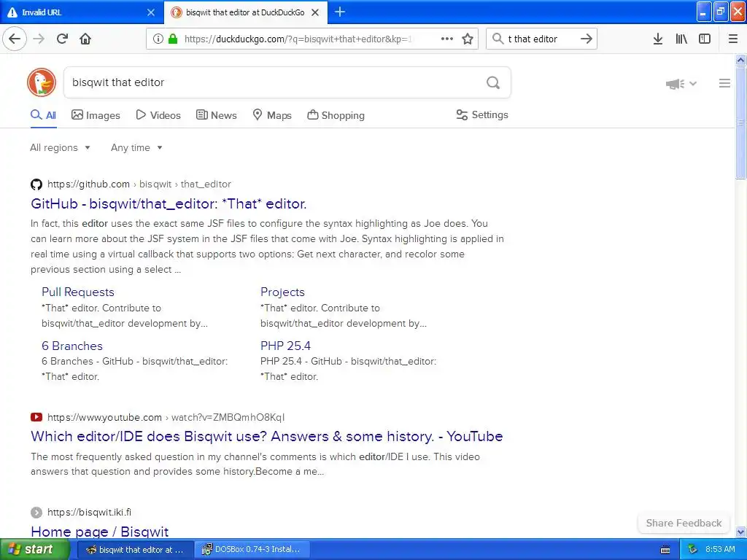
Task: Expand the All regions dropdown
Action: (x=60, y=147)
